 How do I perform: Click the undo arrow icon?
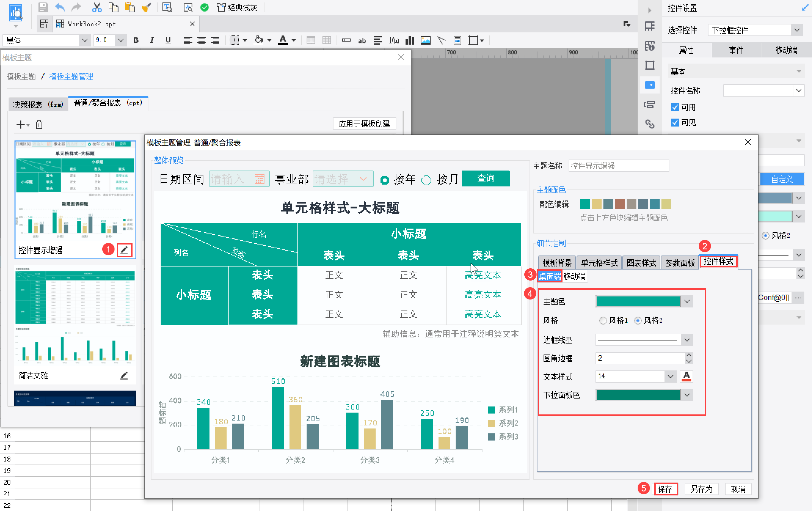pos(60,7)
